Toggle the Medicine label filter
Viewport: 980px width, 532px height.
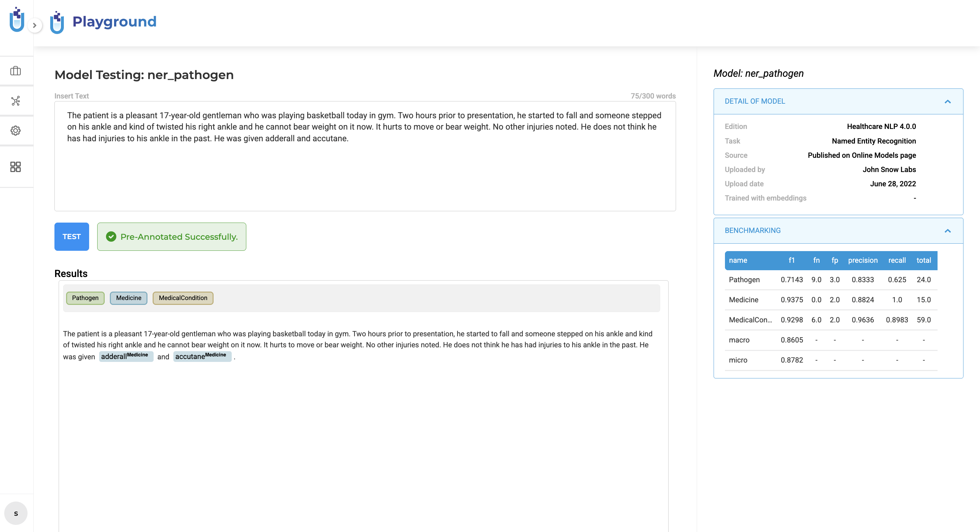[x=129, y=298]
